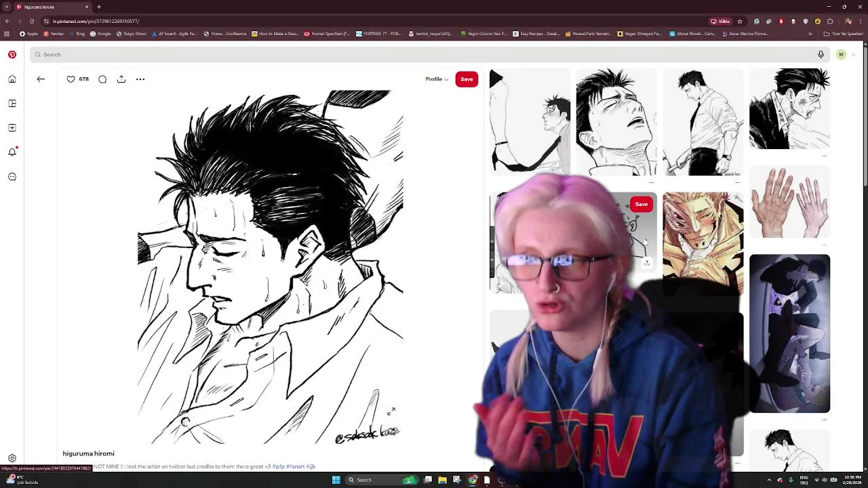The image size is (868, 488).
Task: Open the pin's three-dot more options
Action: 140,79
